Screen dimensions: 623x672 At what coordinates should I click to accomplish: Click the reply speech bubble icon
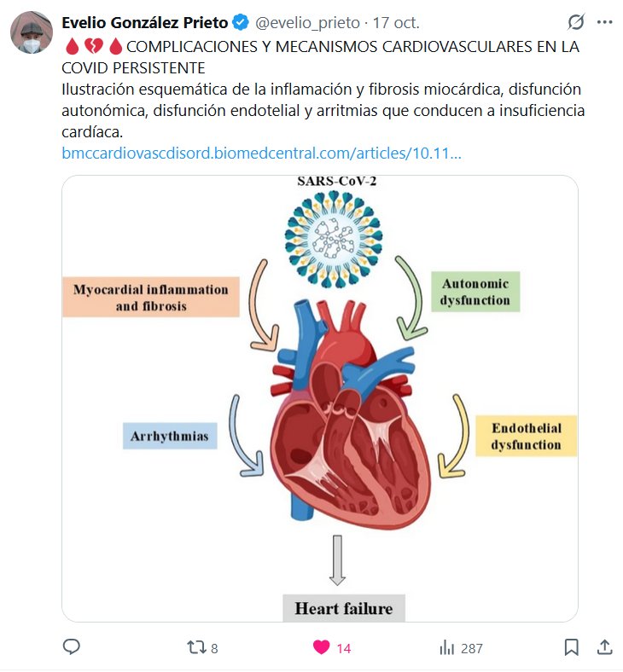coord(72,647)
